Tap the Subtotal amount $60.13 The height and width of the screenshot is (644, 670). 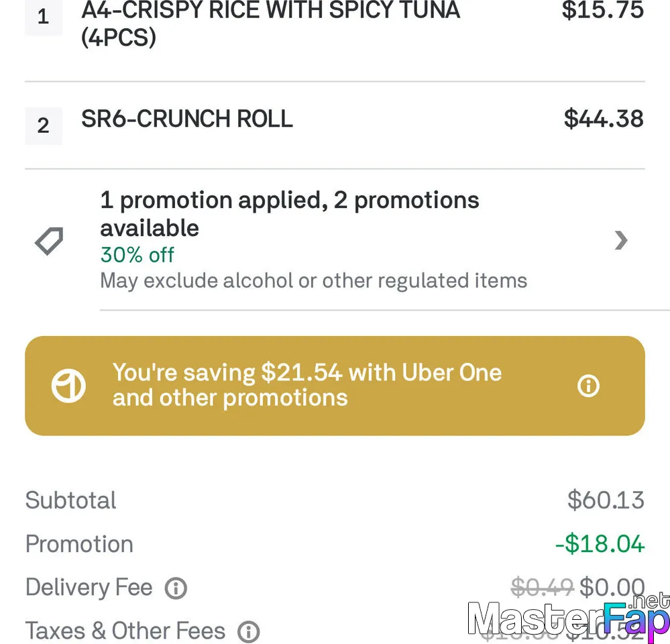[606, 500]
